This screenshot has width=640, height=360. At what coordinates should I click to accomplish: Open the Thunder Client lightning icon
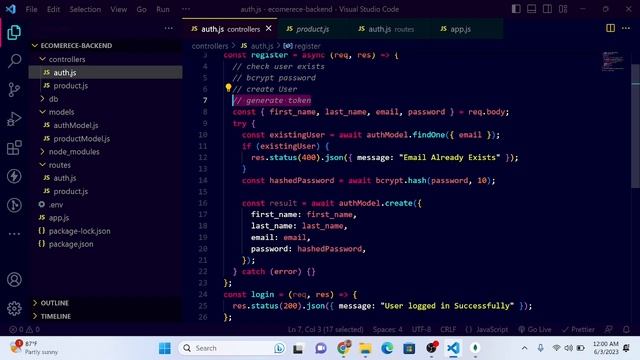click(x=14, y=176)
